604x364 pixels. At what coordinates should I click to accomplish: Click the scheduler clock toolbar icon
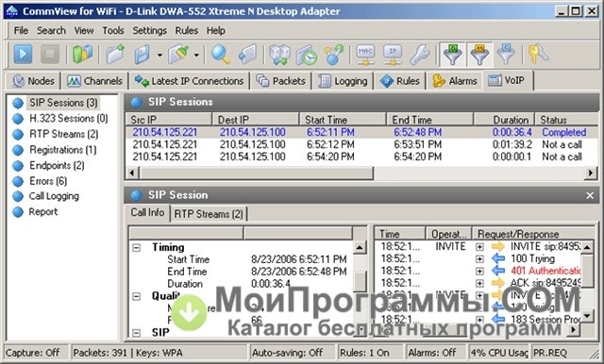(x=307, y=55)
